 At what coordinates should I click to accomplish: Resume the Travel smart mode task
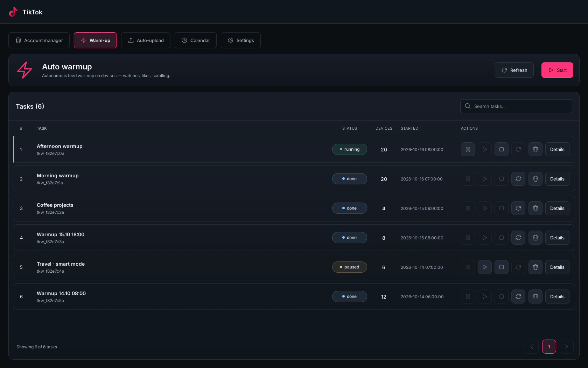[485, 267]
